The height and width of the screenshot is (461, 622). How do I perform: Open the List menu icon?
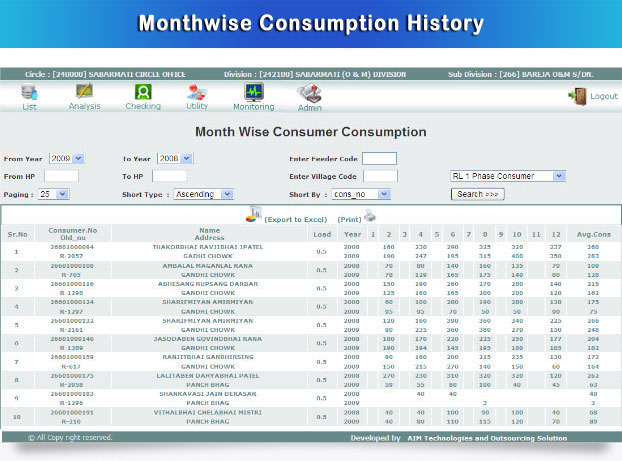29,92
